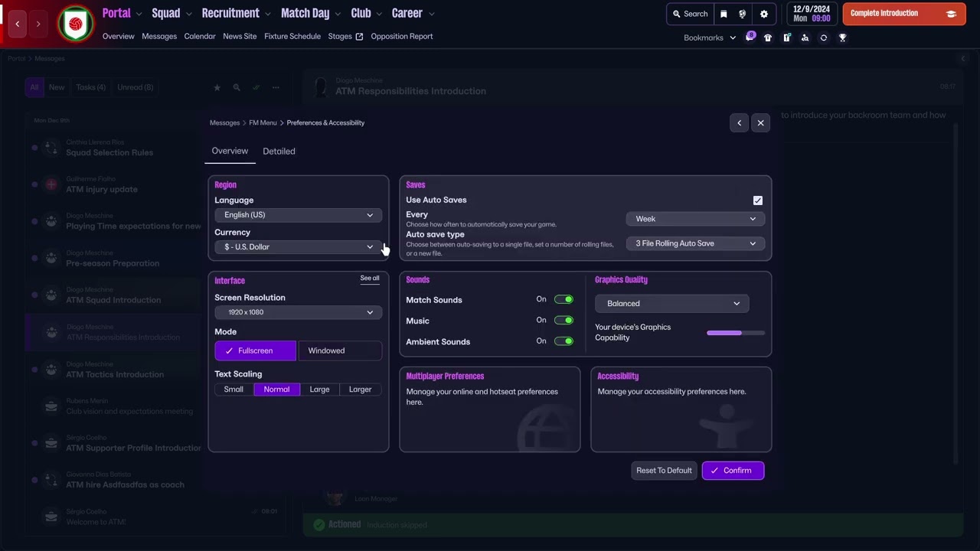Click the Welcome to ATM message icon
The height and width of the screenshot is (551, 980).
(51, 517)
